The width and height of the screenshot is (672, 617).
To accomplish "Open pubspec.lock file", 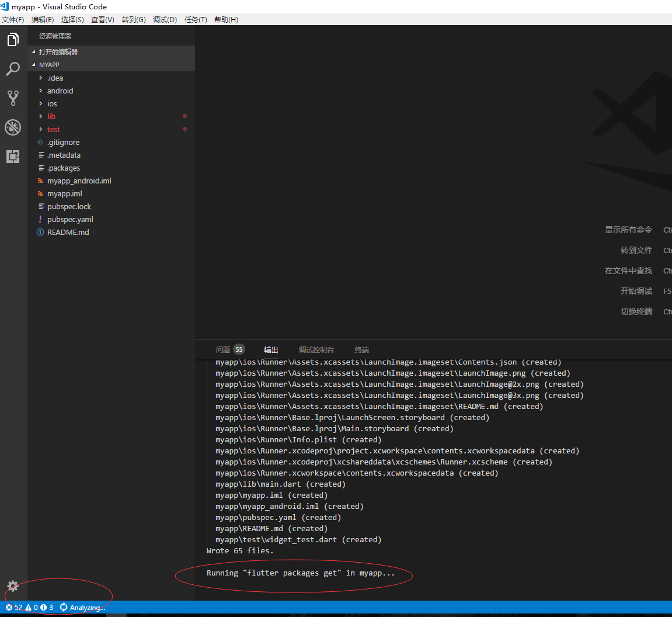I will tap(69, 206).
